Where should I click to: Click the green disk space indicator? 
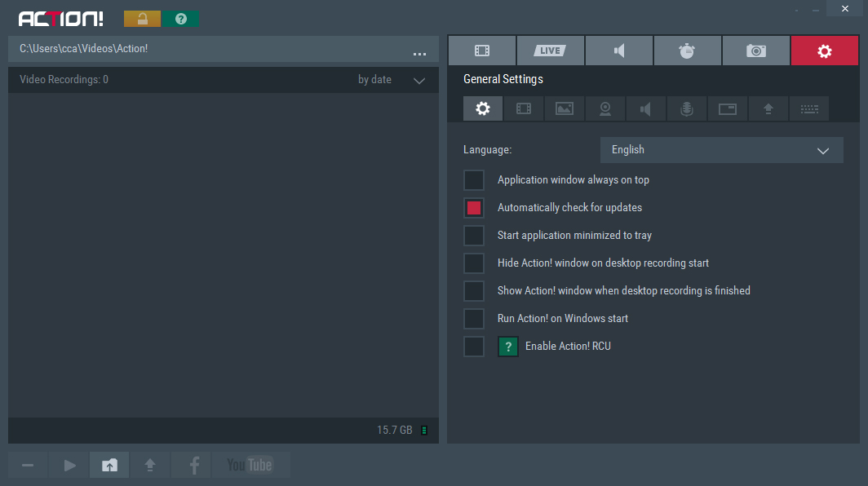[x=424, y=431]
